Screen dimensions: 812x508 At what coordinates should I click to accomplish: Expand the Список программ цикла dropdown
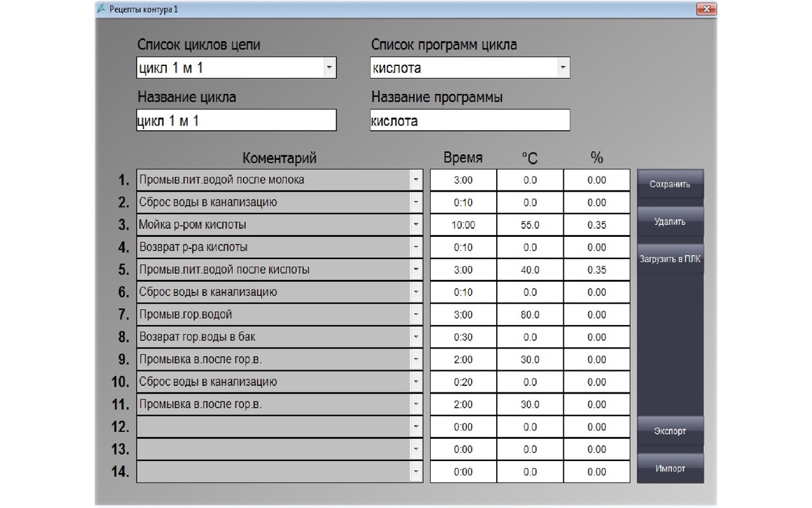tap(562, 68)
